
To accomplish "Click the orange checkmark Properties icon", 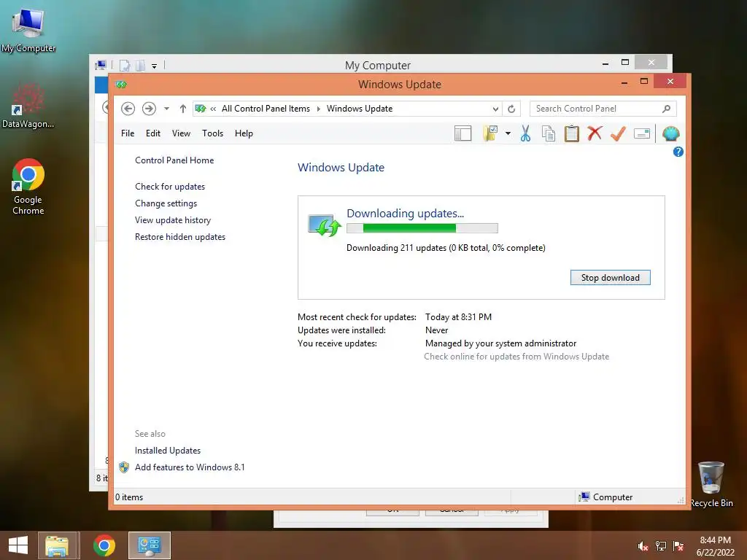I will point(618,134).
